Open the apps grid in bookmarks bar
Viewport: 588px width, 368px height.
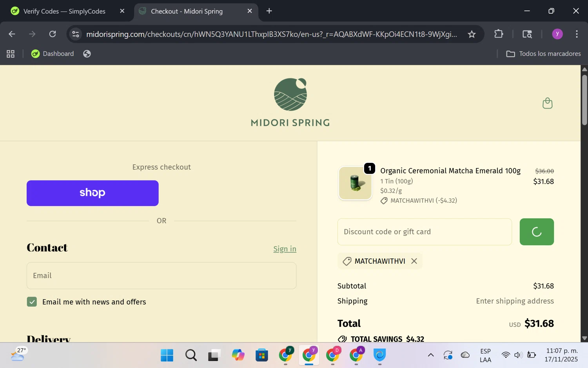tap(11, 54)
